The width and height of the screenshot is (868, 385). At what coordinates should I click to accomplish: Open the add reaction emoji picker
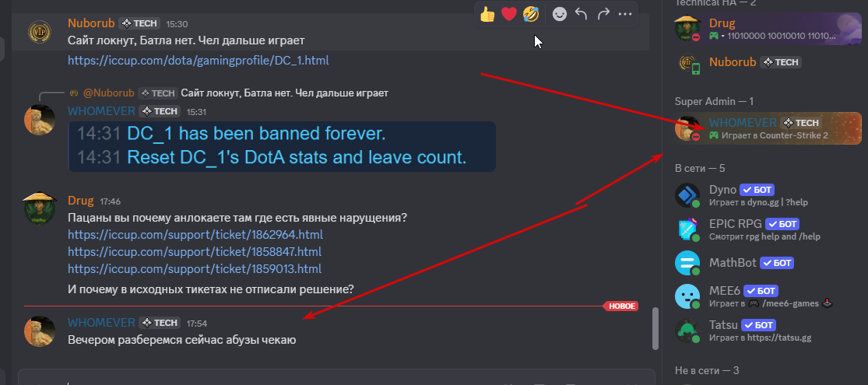(560, 14)
